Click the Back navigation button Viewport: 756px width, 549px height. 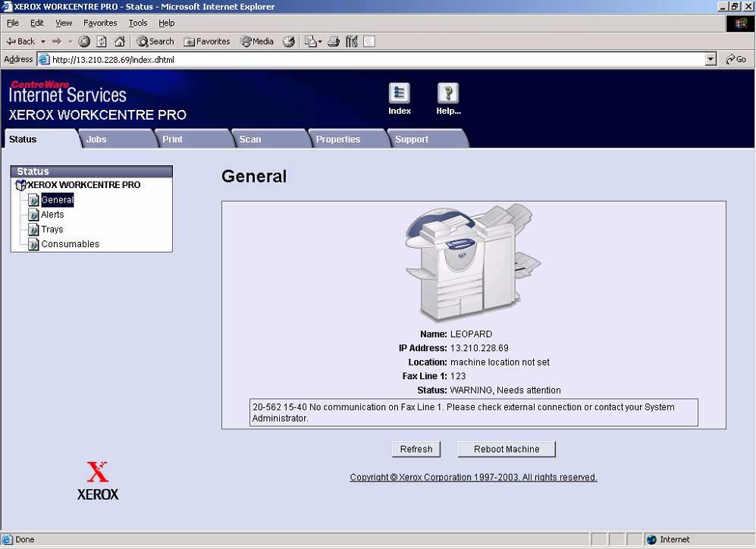tap(20, 42)
